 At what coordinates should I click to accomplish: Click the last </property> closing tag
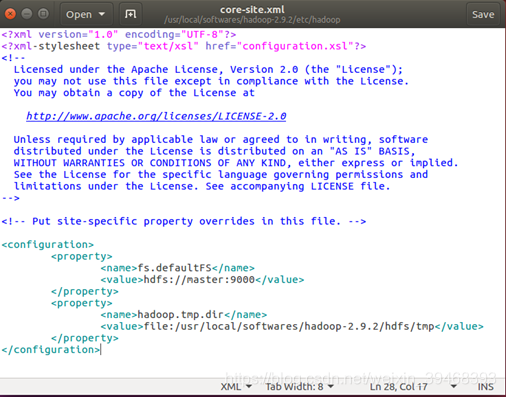(85, 338)
